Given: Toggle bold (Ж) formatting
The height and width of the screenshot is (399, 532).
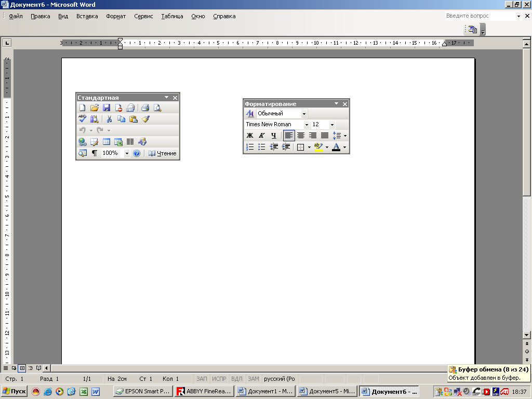Looking at the screenshot, I should pos(250,136).
